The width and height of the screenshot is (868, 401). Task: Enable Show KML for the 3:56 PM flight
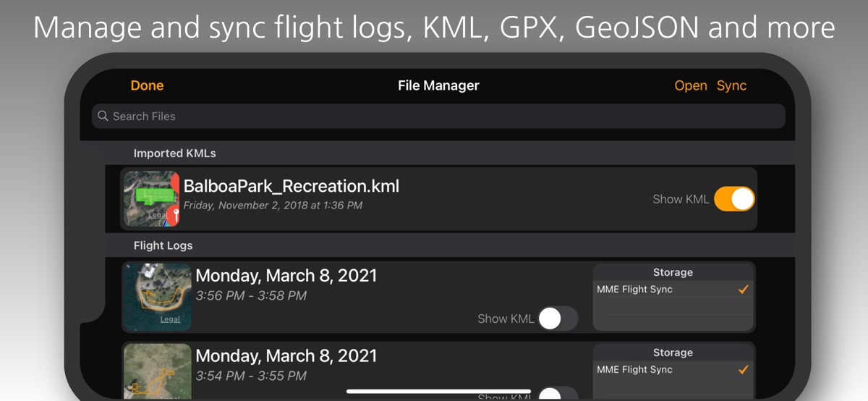(558, 318)
